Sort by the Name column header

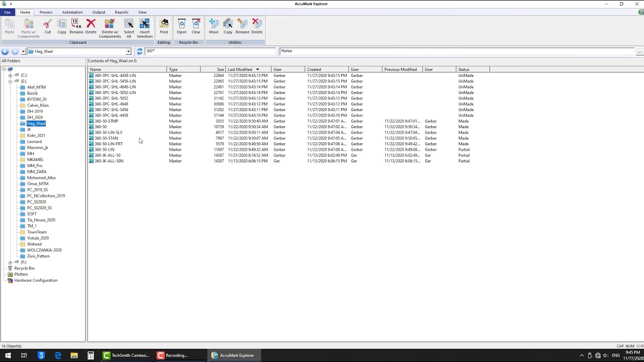pyautogui.click(x=127, y=69)
